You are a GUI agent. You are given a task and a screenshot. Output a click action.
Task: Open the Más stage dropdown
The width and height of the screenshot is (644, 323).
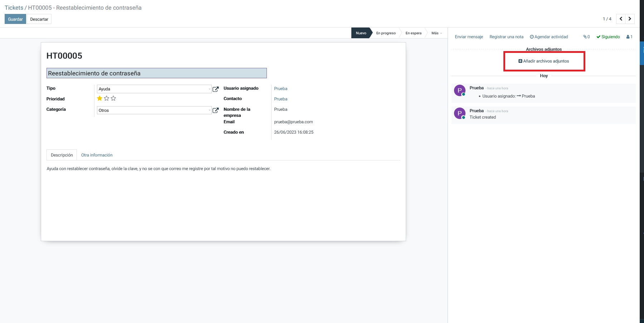coord(436,33)
